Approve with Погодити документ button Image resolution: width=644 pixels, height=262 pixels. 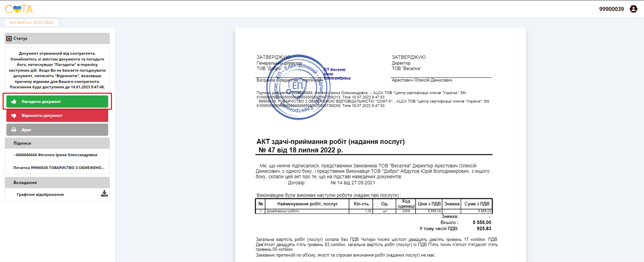pyautogui.click(x=57, y=101)
